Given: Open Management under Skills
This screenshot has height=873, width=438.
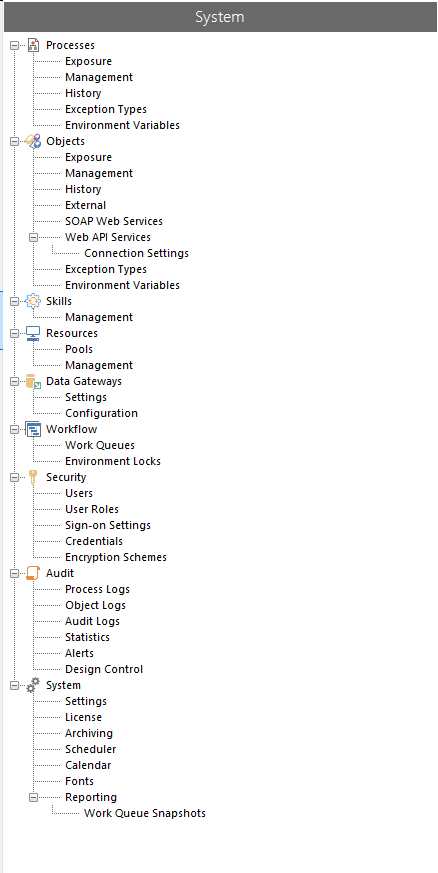Looking at the screenshot, I should [99, 317].
